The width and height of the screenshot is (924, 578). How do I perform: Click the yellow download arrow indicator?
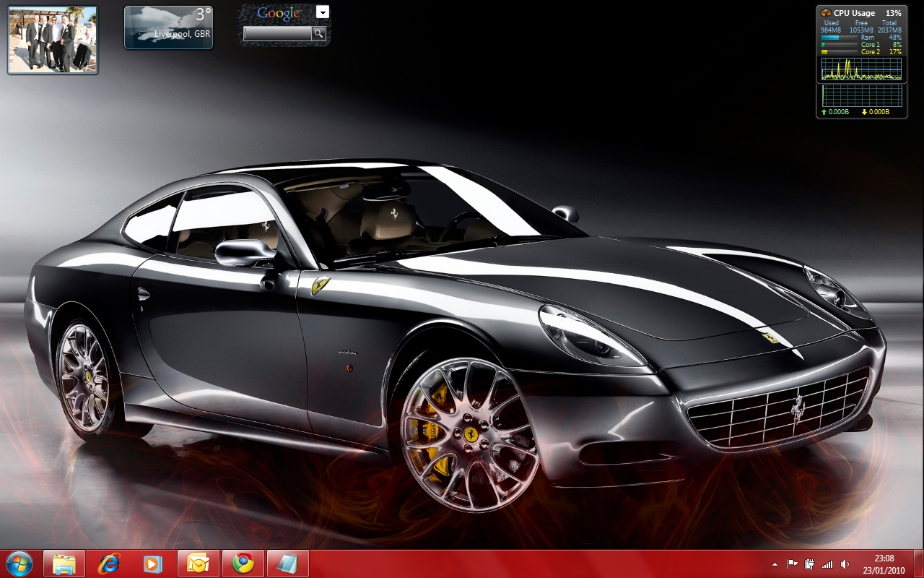click(864, 112)
